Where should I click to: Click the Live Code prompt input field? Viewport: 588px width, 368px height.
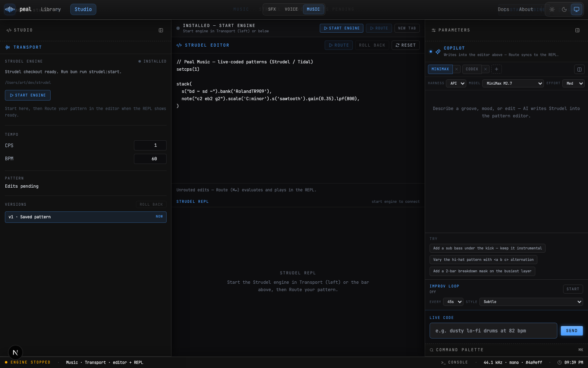(493, 331)
